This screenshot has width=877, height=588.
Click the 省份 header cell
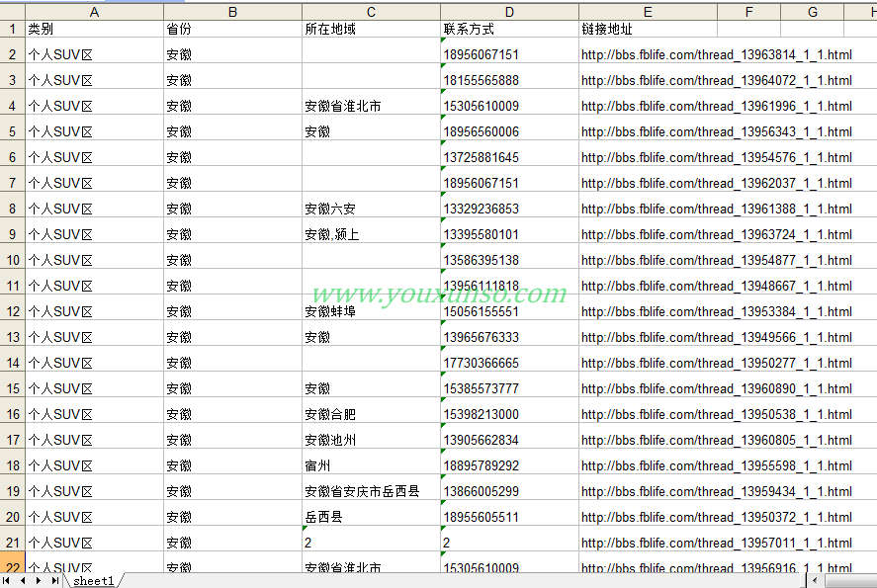(232, 30)
